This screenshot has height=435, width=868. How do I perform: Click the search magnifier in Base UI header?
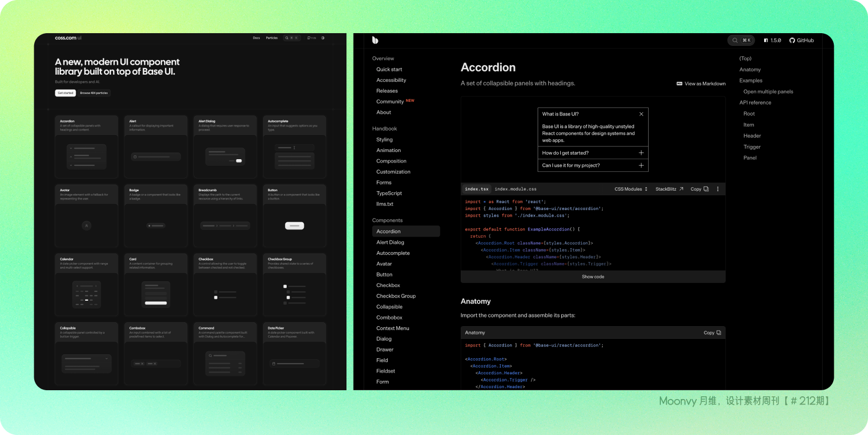click(x=735, y=40)
